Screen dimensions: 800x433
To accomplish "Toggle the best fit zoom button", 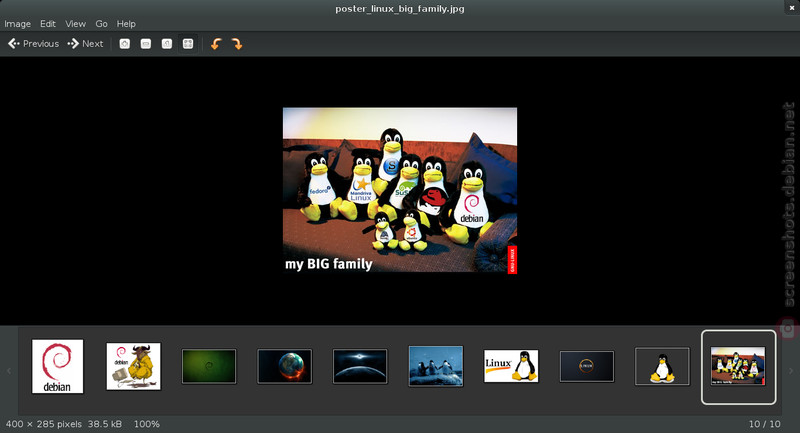I will coord(188,44).
